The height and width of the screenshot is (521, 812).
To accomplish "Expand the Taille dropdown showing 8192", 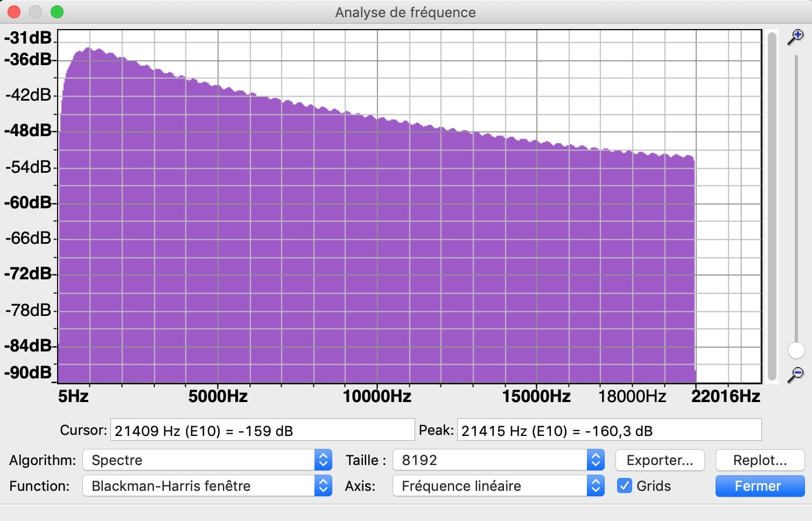I will point(499,460).
